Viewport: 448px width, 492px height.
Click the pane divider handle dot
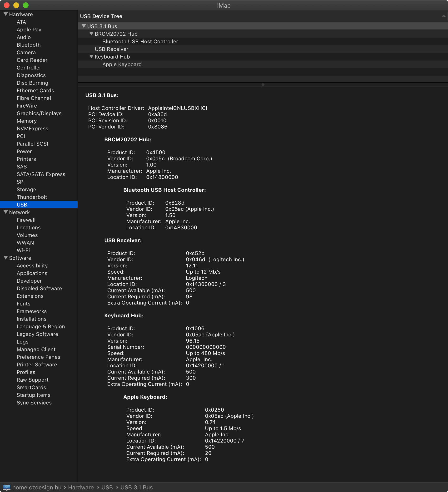click(x=263, y=85)
